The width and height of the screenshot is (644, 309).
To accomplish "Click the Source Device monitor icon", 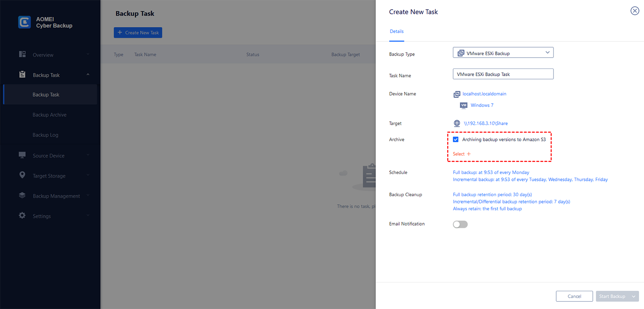I will [x=22, y=155].
